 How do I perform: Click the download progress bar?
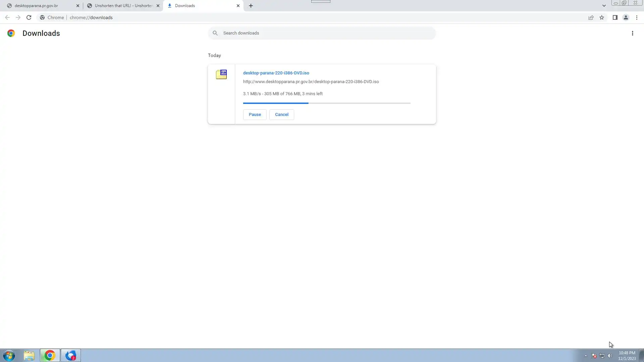(x=326, y=103)
